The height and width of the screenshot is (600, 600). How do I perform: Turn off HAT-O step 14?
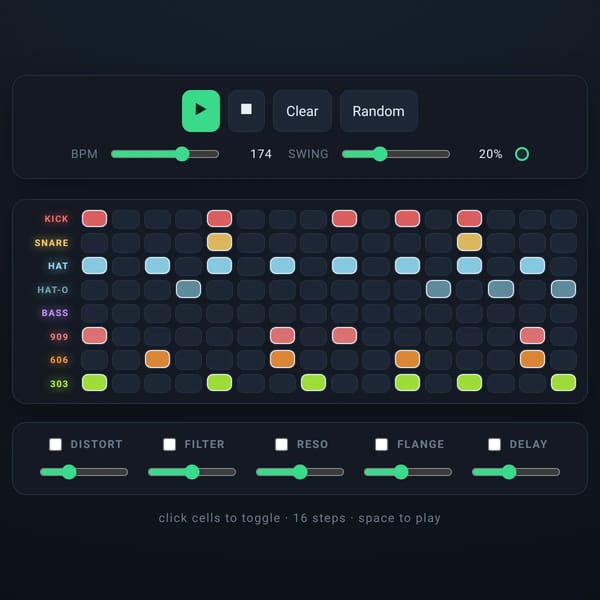pyautogui.click(x=501, y=289)
